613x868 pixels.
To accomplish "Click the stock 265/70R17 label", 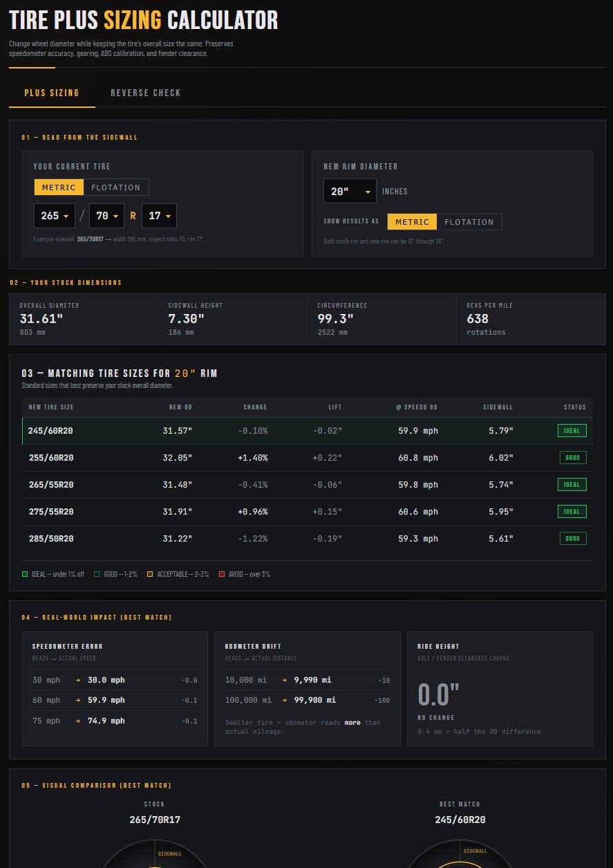I will [x=155, y=820].
